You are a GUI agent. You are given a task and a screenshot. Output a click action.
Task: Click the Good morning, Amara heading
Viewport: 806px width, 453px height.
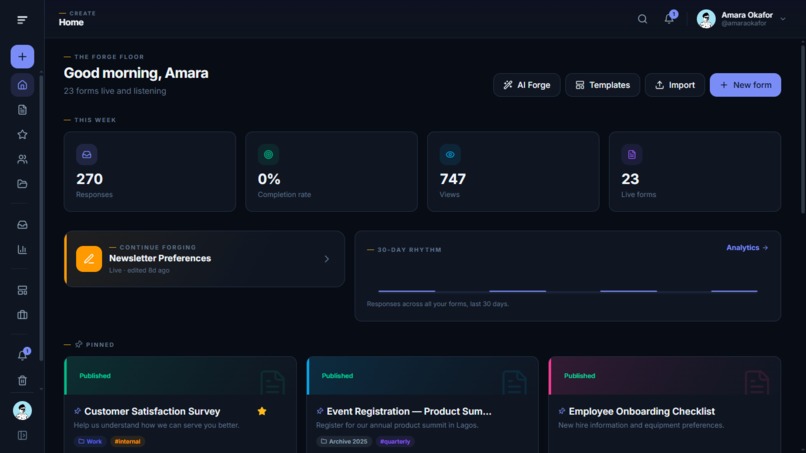[x=136, y=73]
